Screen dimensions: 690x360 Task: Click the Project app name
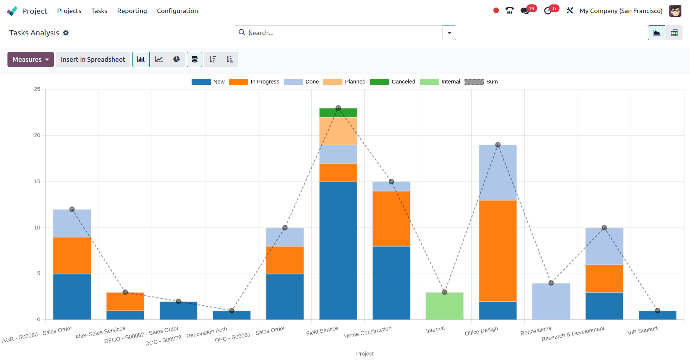coord(35,11)
